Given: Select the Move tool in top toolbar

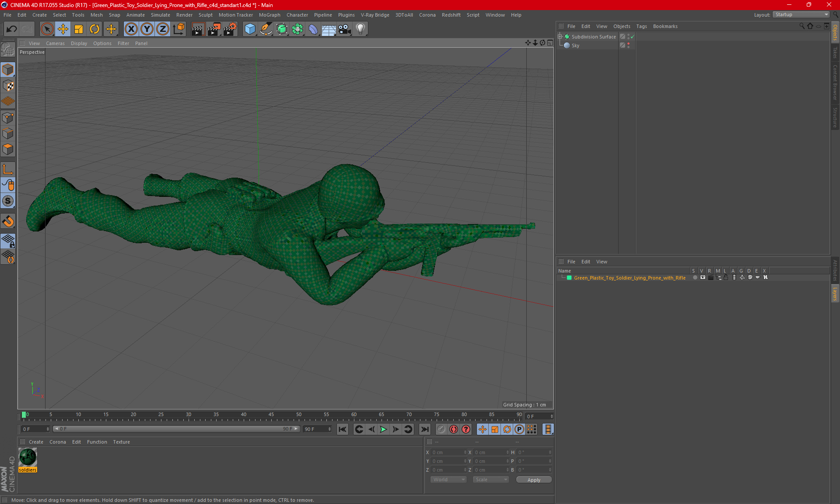Looking at the screenshot, I should coord(63,29).
